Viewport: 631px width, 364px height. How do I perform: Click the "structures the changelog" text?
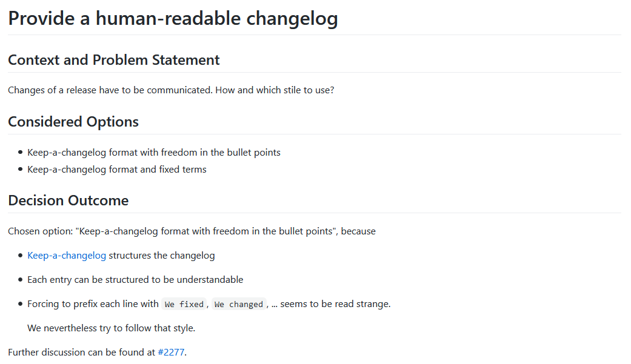162,256
